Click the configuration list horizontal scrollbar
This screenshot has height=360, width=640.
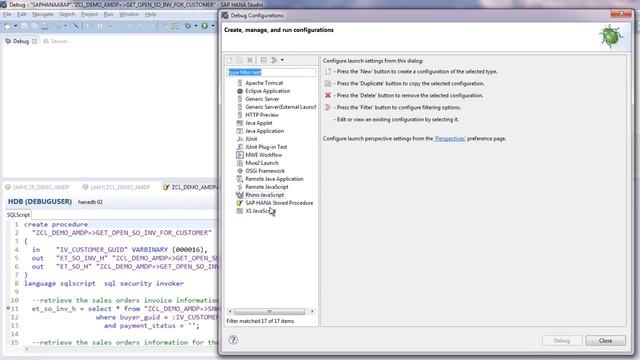269,311
